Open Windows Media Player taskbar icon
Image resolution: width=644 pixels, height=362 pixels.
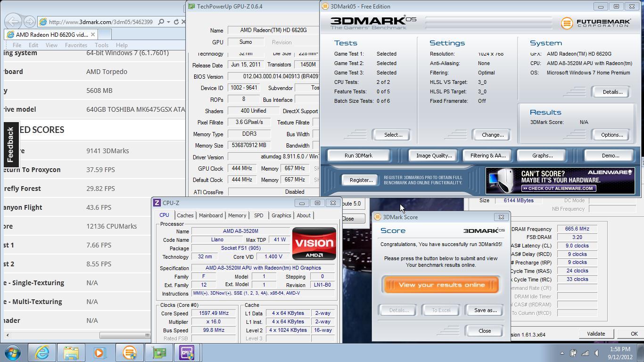(x=100, y=353)
